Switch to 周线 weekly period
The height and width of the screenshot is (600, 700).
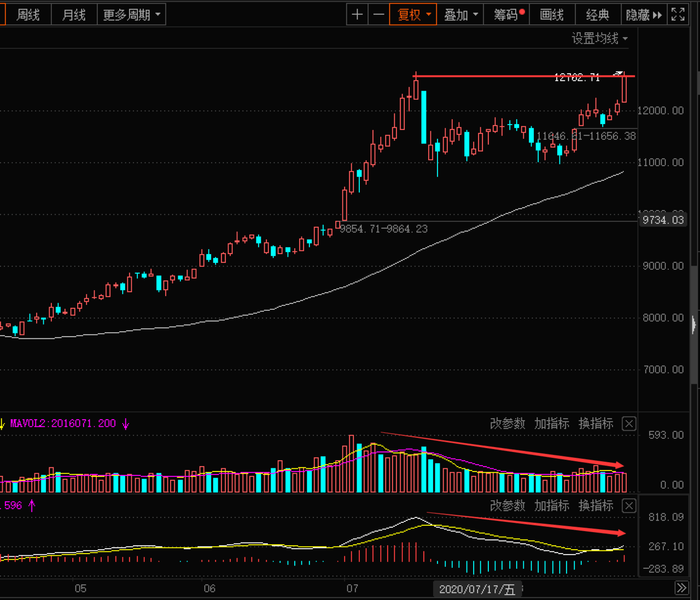[x=28, y=15]
